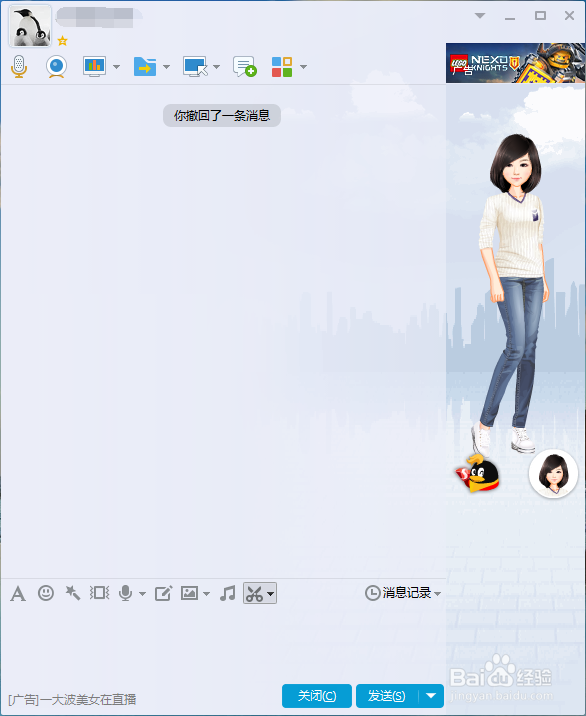Screen dimensions: 586x716
Task: Click the round girl avatar thumbnail
Action: (554, 474)
